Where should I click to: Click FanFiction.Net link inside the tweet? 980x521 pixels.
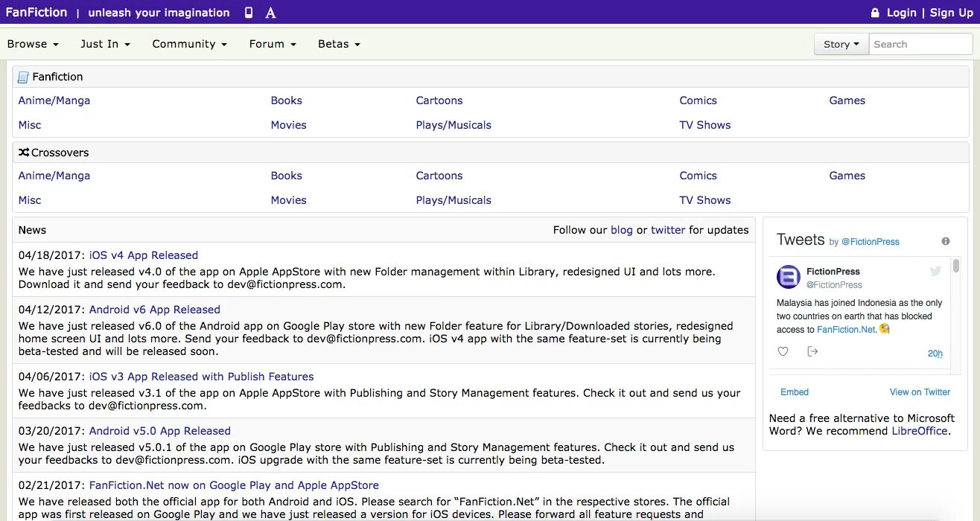[847, 330]
